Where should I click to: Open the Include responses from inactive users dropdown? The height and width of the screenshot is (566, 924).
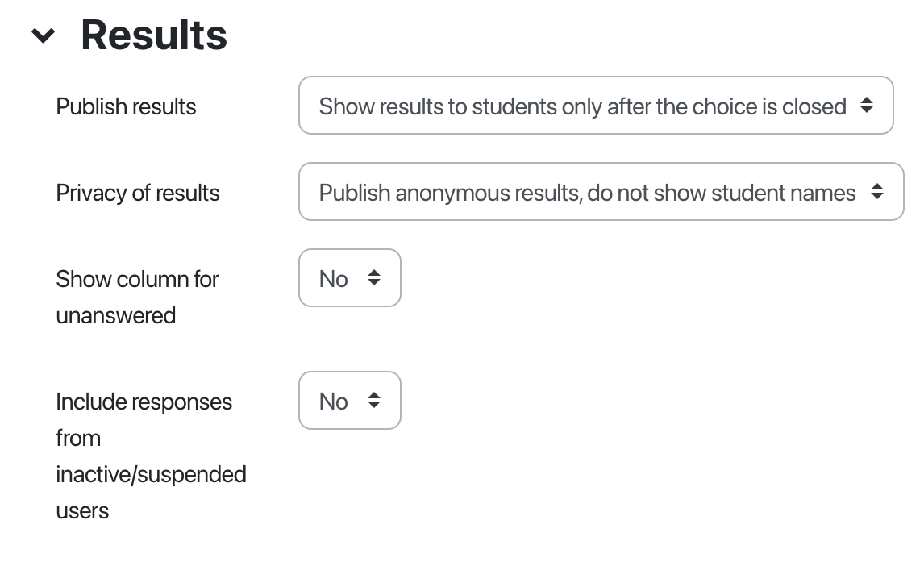click(349, 401)
